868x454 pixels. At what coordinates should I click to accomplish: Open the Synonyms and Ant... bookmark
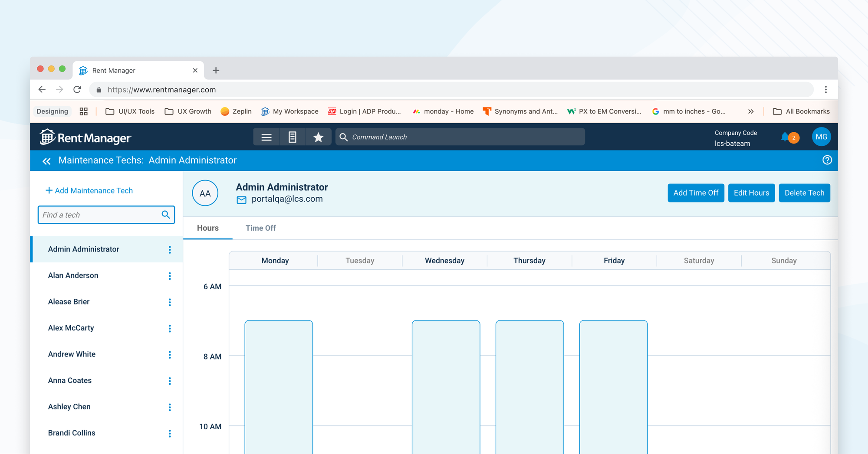click(x=520, y=111)
